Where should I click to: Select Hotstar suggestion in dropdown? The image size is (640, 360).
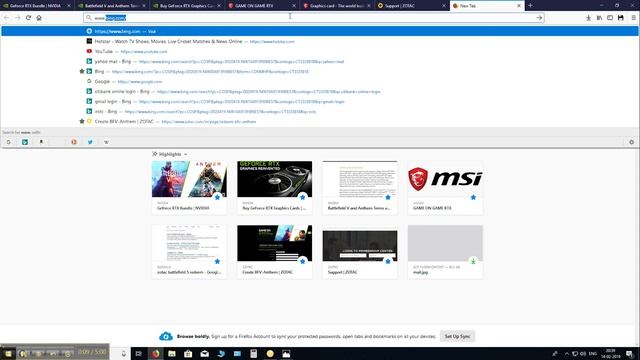320,41
